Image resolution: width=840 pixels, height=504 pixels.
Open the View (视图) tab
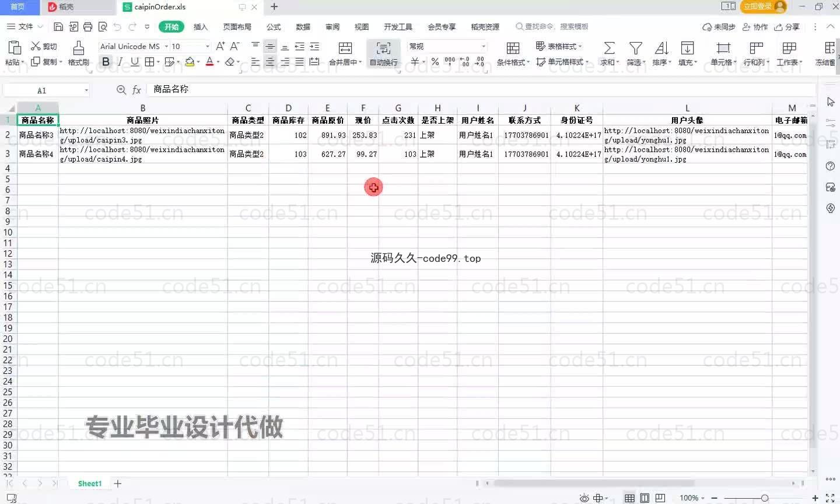362,27
